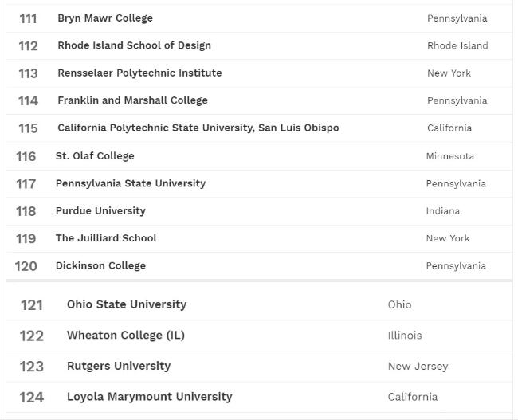Viewport: 518px width, 420px height.
Task: Select Indiana state next to Purdue
Action: click(x=443, y=211)
